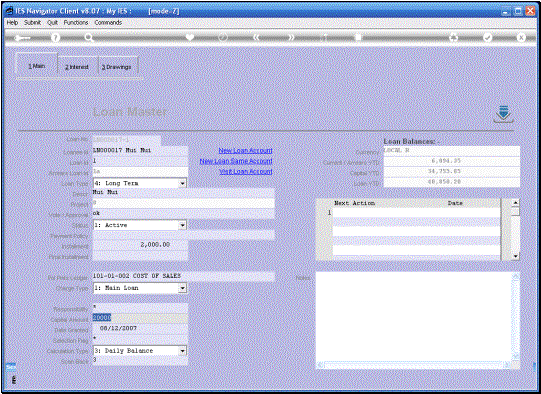This screenshot has width=541, height=394.
Task: Click the Notes area horizontal scrollbar
Action: coord(413,365)
